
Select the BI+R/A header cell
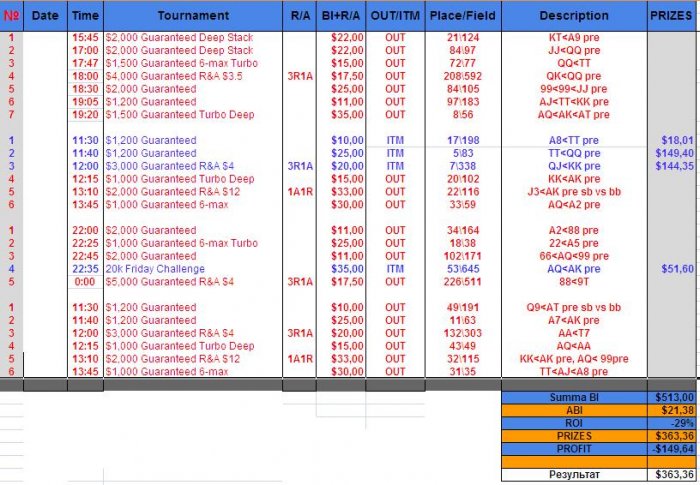(x=341, y=16)
